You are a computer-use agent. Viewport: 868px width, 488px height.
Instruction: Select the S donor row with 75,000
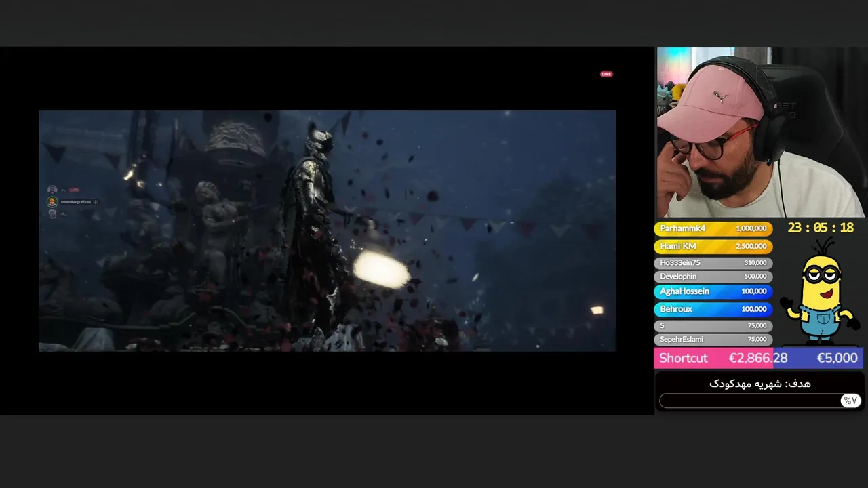point(713,325)
